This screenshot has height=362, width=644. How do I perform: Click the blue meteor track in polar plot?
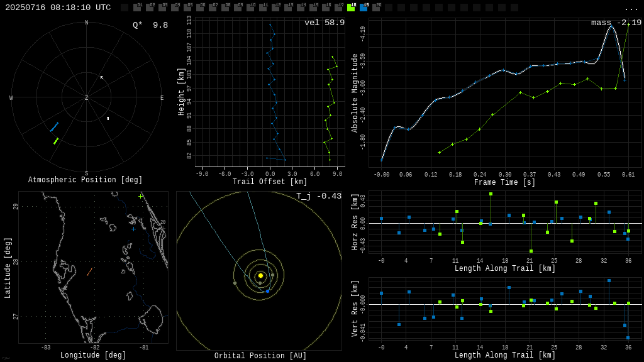[x=54, y=127]
